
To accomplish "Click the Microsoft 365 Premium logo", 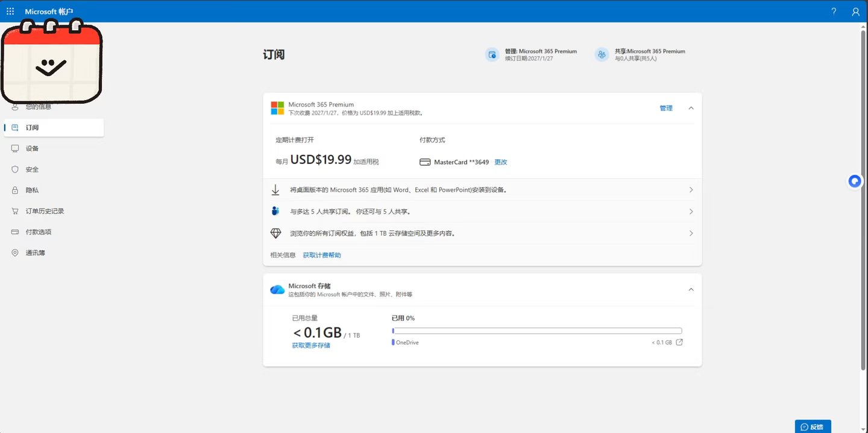I will (277, 108).
